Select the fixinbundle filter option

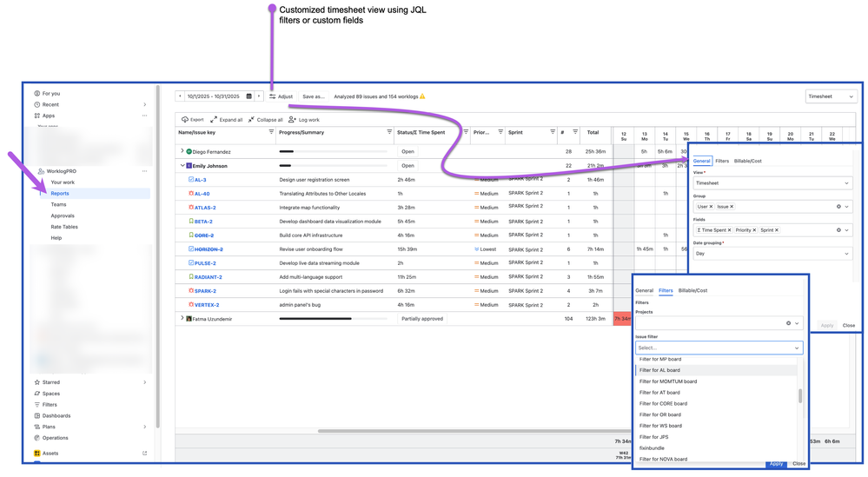[x=716, y=448]
